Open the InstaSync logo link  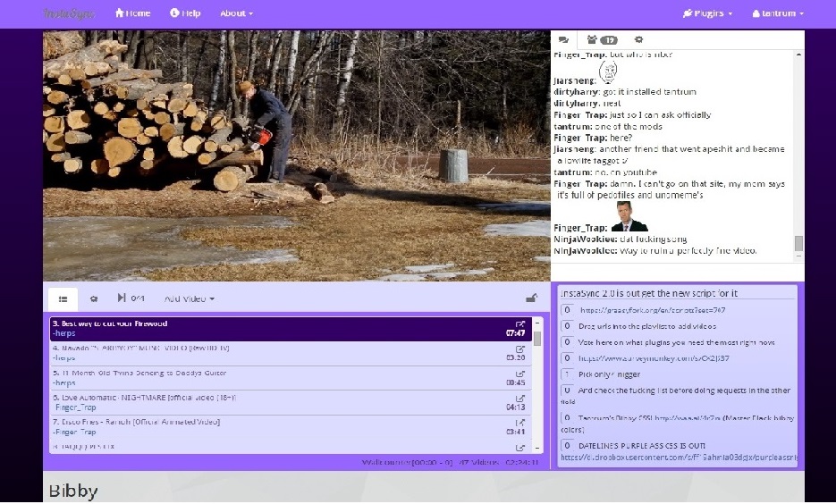coord(70,13)
